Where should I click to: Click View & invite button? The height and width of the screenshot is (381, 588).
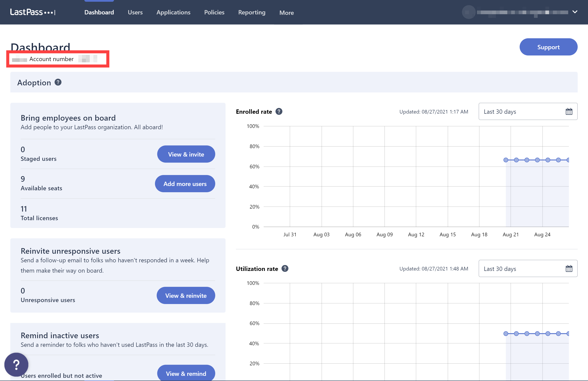[x=186, y=154]
